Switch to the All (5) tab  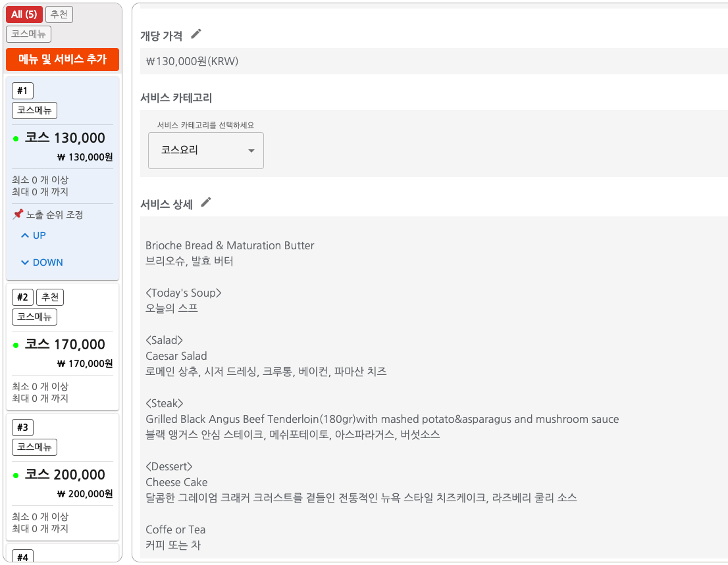click(24, 14)
